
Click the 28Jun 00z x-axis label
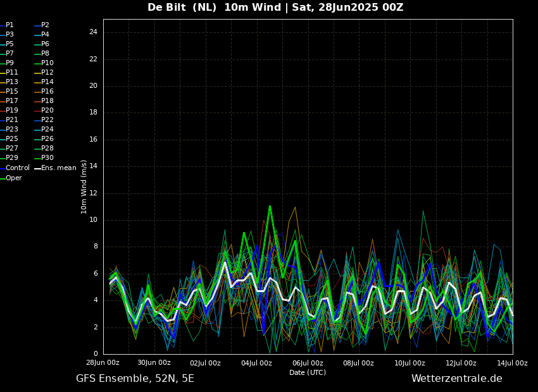tap(103, 363)
